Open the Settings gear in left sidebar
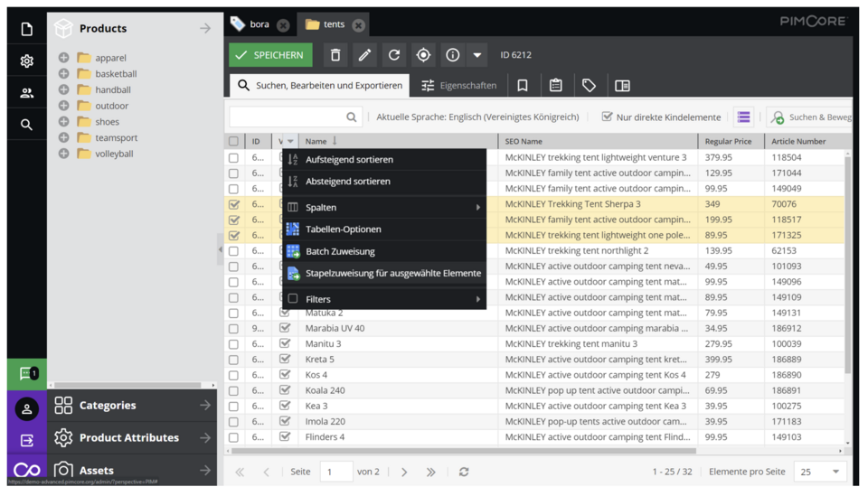This screenshot has height=496, width=868. click(x=26, y=61)
